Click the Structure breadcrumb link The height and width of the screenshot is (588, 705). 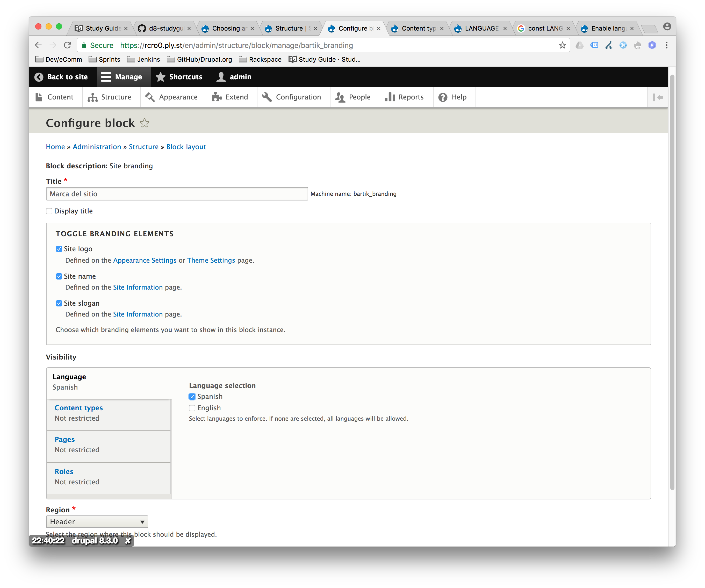tap(144, 147)
